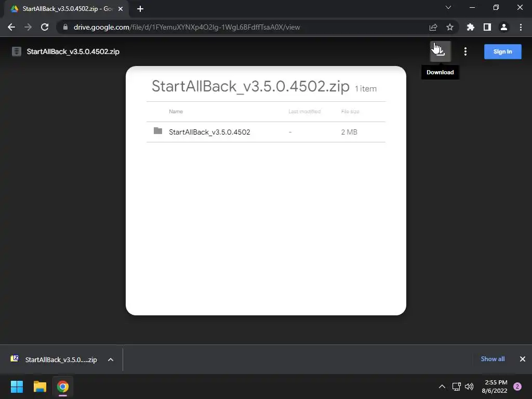Click the zip file icon in download shelf
Image resolution: width=532 pixels, height=399 pixels.
click(x=15, y=358)
